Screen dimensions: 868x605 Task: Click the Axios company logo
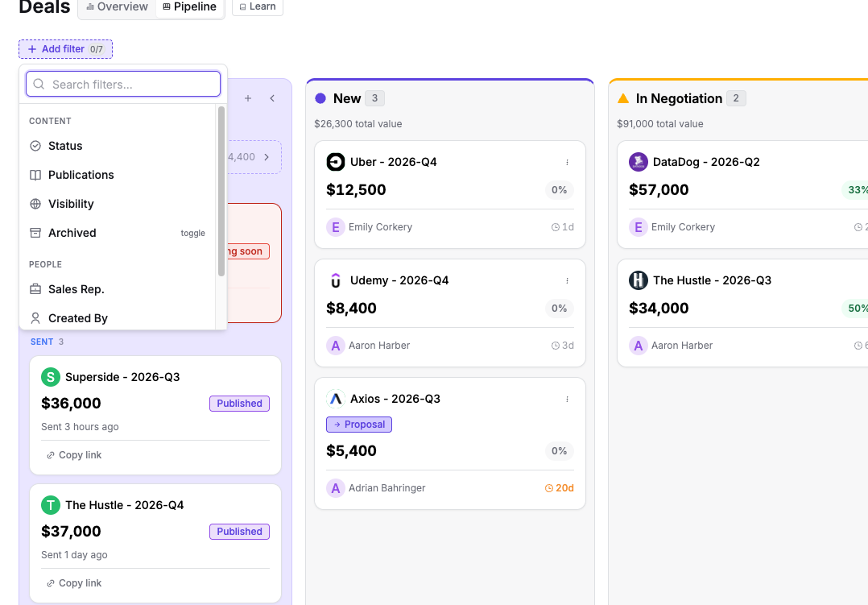click(336, 399)
